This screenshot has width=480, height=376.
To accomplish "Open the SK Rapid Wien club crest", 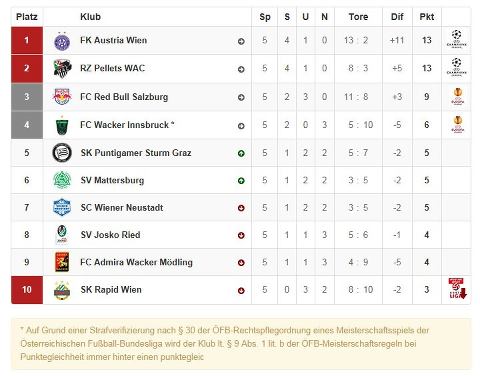I will click(x=62, y=290).
